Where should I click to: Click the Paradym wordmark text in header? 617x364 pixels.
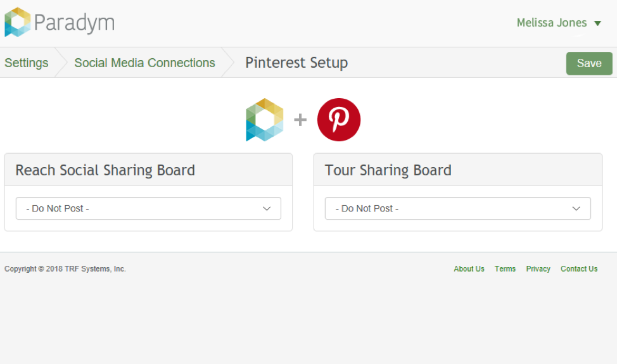74,23
